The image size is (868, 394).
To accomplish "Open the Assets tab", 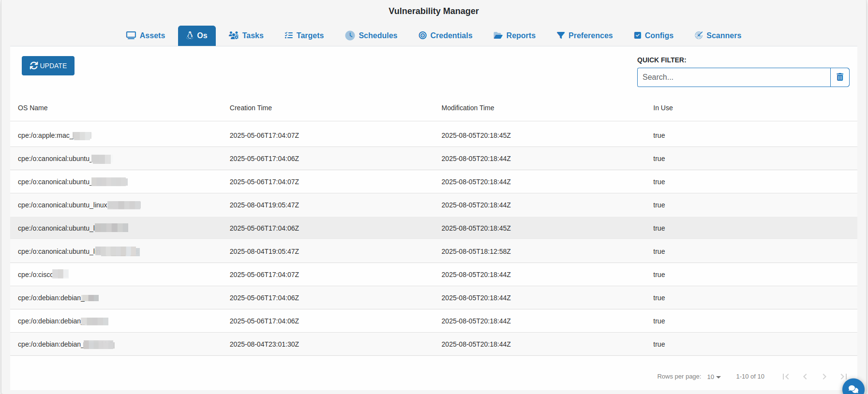I will pyautogui.click(x=146, y=36).
